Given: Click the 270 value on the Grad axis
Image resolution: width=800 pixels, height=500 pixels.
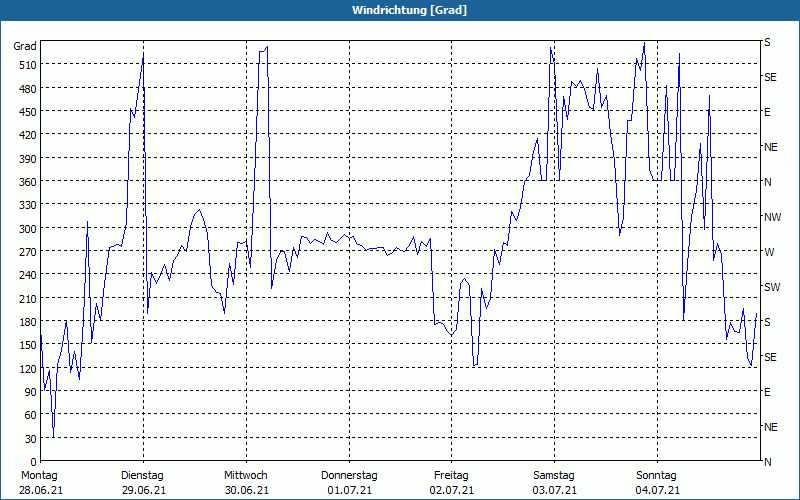Looking at the screenshot, I should [x=28, y=252].
